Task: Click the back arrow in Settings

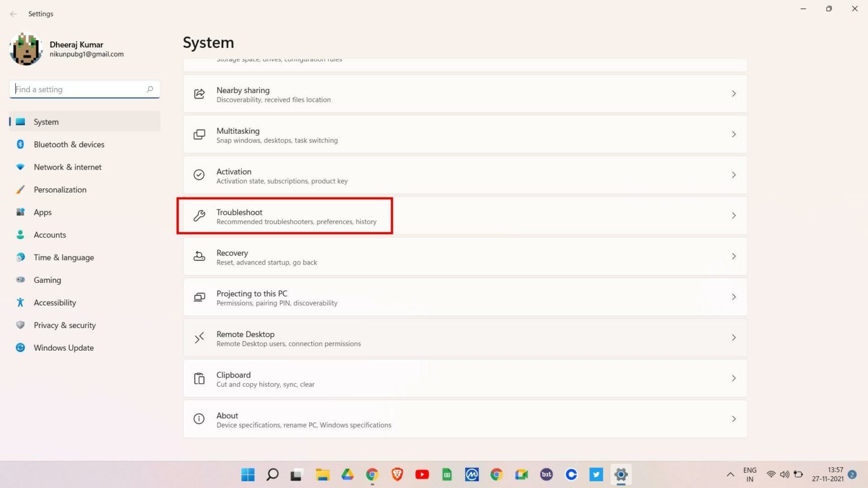Action: [x=13, y=14]
